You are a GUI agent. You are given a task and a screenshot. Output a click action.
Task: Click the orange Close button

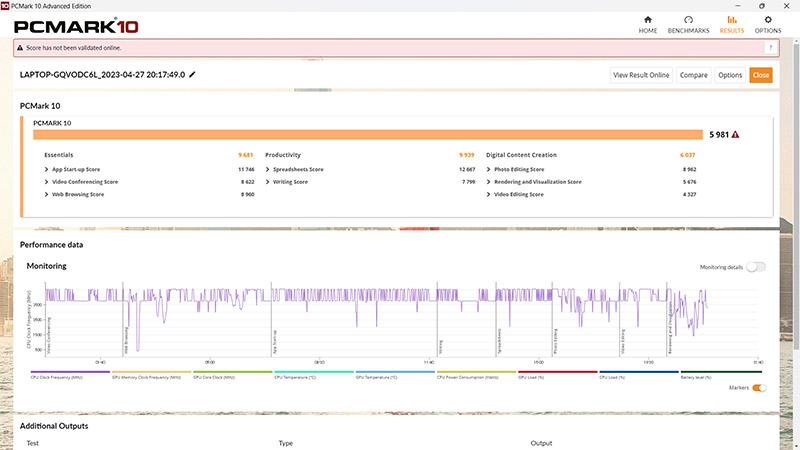[761, 75]
